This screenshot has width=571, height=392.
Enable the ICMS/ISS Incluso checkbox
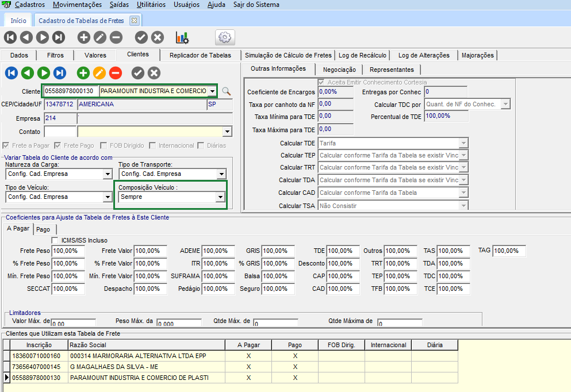(x=55, y=240)
